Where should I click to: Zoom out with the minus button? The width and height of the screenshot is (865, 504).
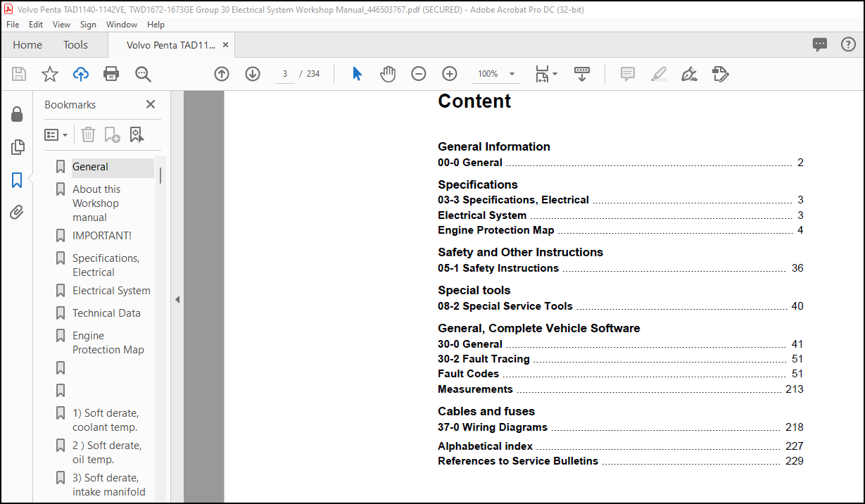(419, 74)
